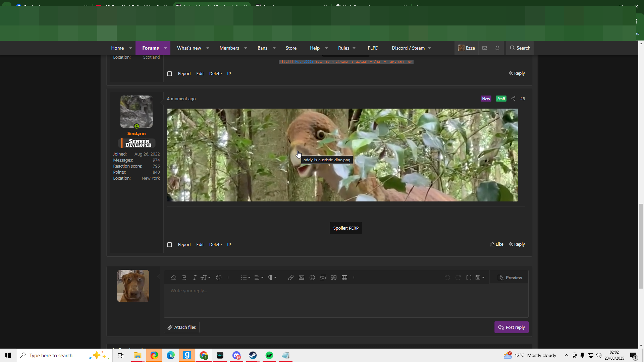The image size is (644, 362).
Task: Tick the checkbox on Sindarin's post
Action: pyautogui.click(x=169, y=245)
